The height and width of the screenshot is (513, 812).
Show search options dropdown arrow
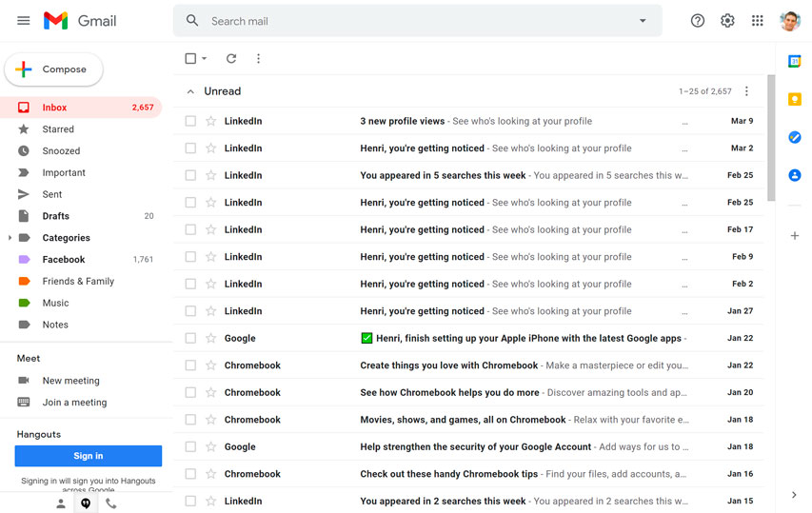643,21
